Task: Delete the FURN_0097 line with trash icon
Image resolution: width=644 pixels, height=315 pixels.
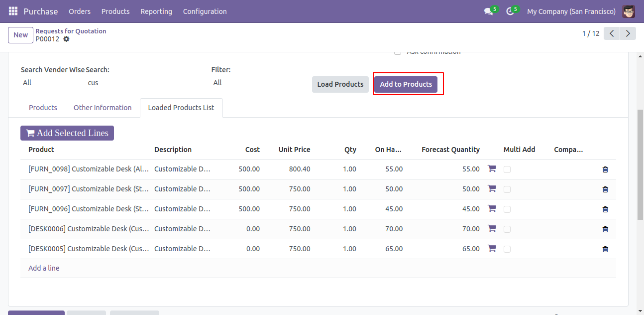Action: point(605,189)
